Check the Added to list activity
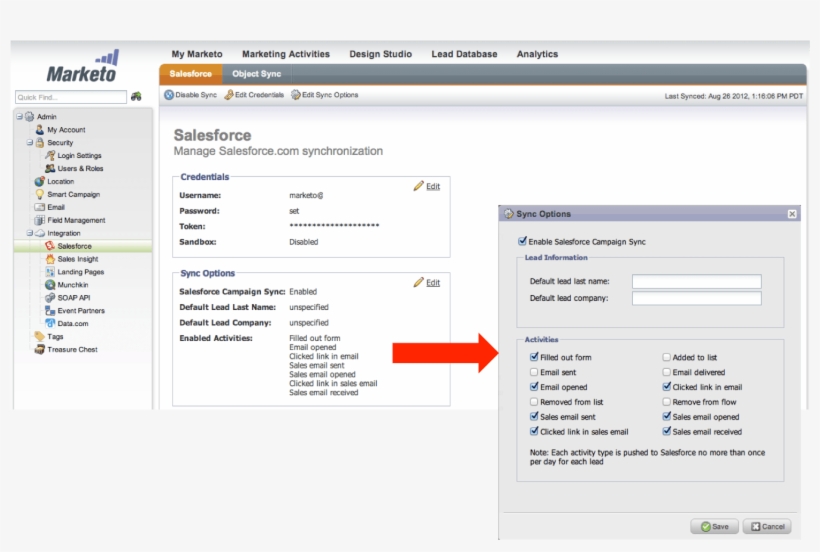820x552 pixels. (x=666, y=357)
